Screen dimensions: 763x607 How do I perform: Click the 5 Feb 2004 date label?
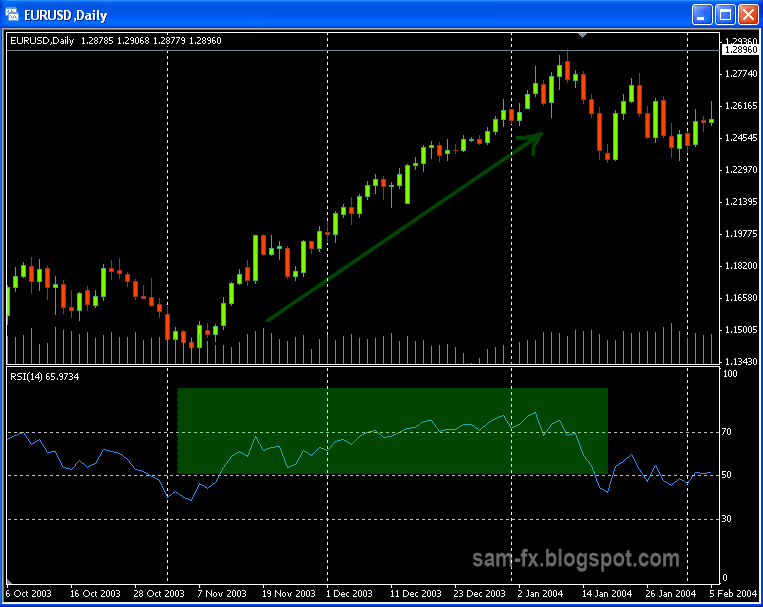733,593
